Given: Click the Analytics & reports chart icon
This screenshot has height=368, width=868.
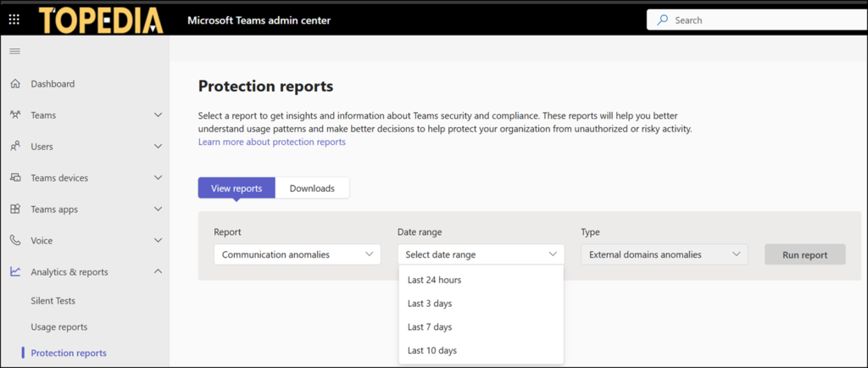Looking at the screenshot, I should click(x=15, y=271).
